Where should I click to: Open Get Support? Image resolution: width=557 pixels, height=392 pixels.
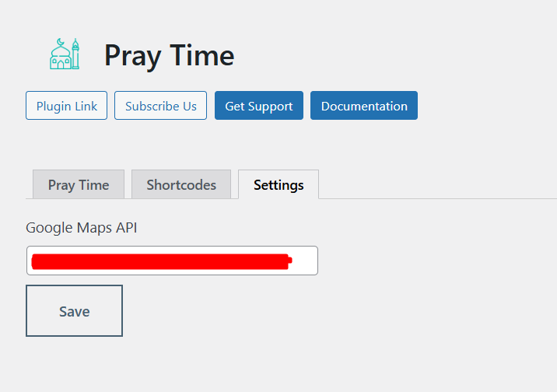[x=259, y=106]
